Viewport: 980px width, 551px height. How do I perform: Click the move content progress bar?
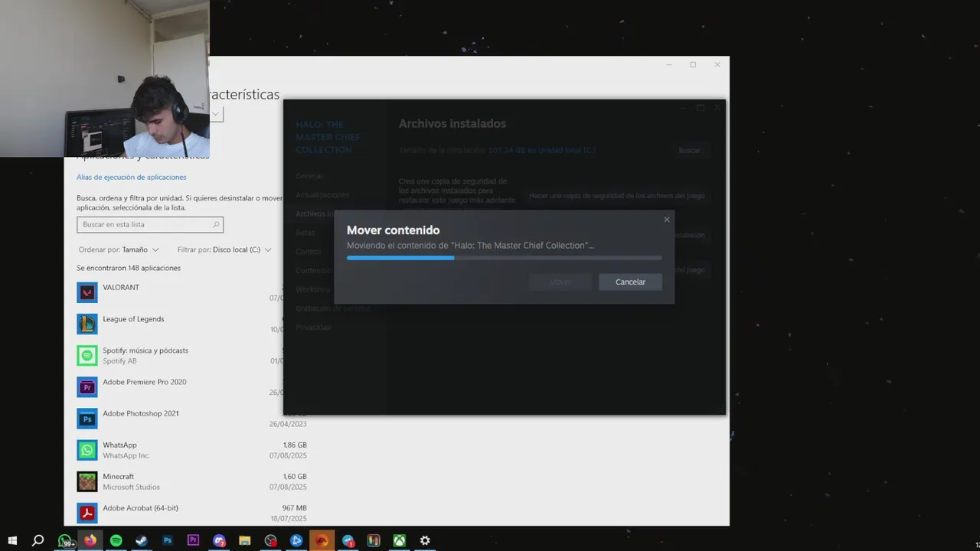click(504, 258)
